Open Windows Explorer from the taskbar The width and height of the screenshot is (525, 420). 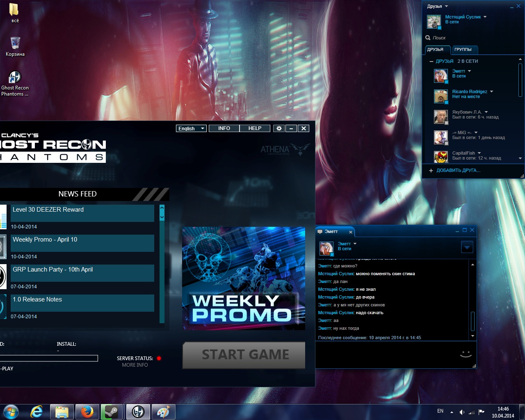[62, 411]
